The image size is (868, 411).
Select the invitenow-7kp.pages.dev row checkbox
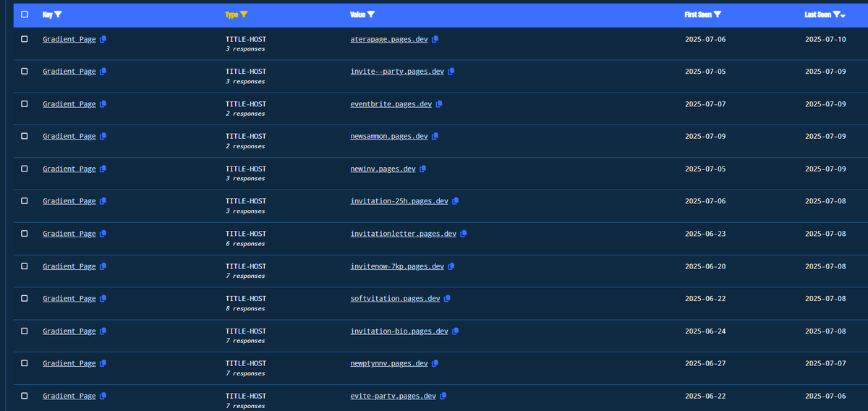click(x=25, y=266)
